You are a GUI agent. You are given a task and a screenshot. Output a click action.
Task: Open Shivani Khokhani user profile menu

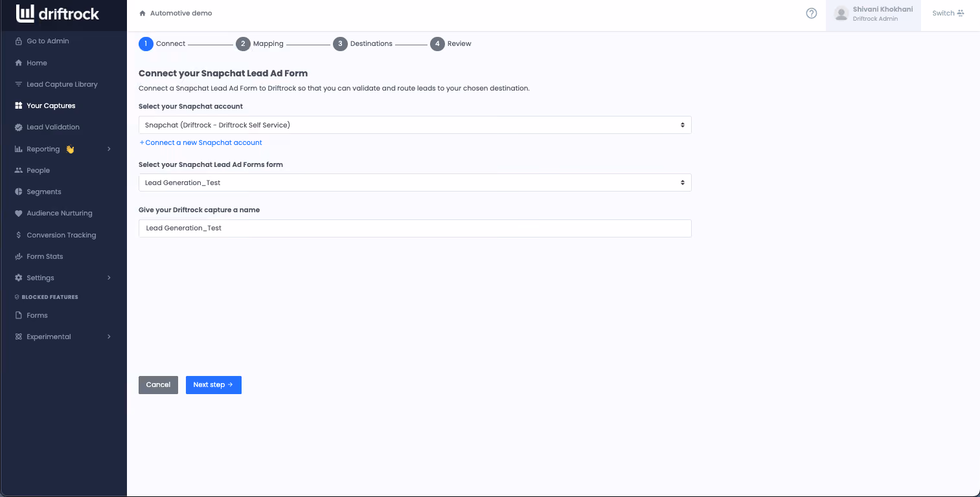873,14
